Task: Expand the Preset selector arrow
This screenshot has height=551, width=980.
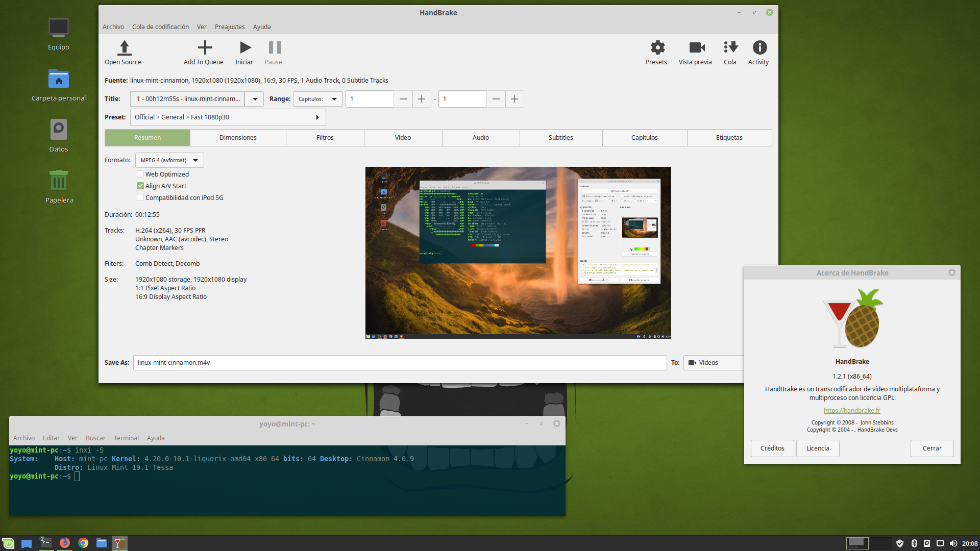Action: point(317,117)
